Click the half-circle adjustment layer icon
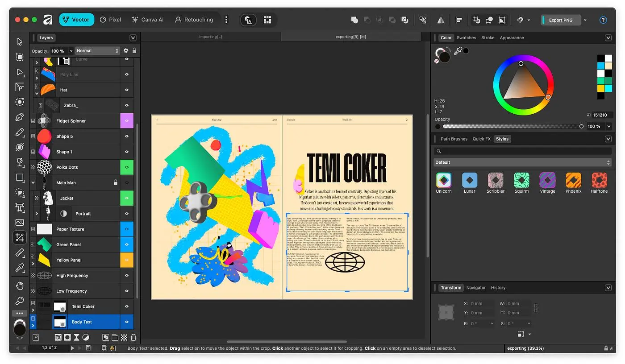Screen dimensions: 625x364 pos(86,337)
